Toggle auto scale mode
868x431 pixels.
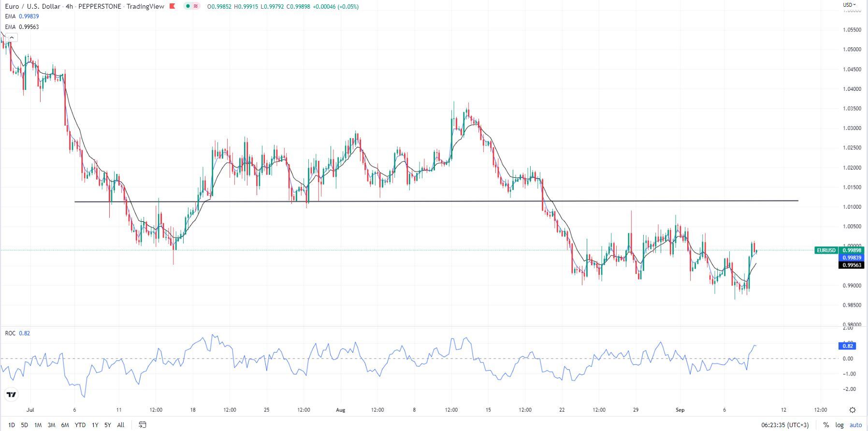[x=855, y=425]
